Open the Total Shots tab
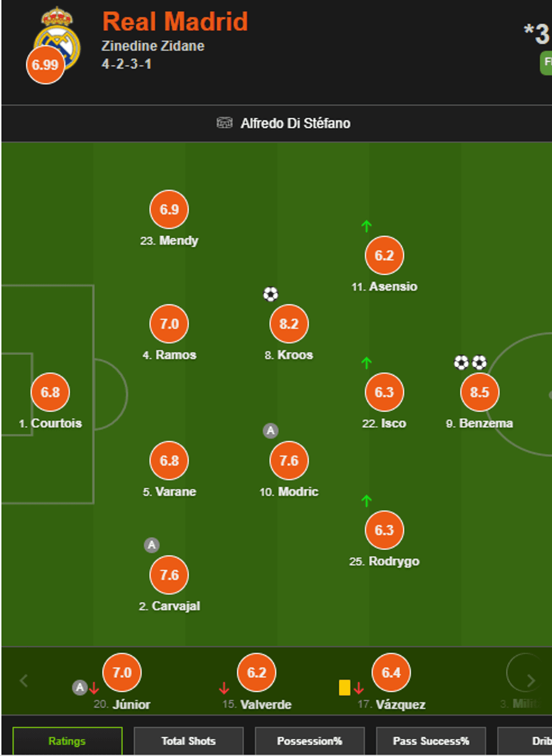Image resolution: width=552 pixels, height=756 pixels. tap(189, 741)
